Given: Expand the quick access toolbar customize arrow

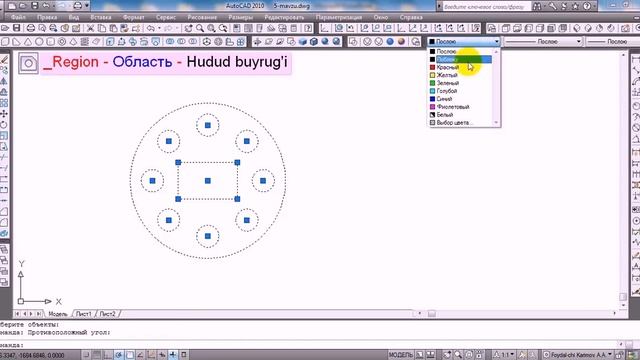Looking at the screenshot, I should click(87, 6).
